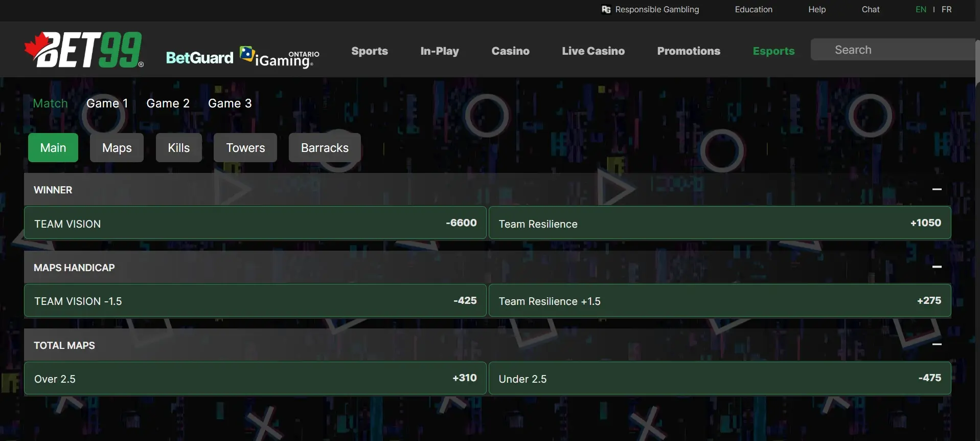Focus the Search input field
The image size is (980, 441).
click(893, 50)
